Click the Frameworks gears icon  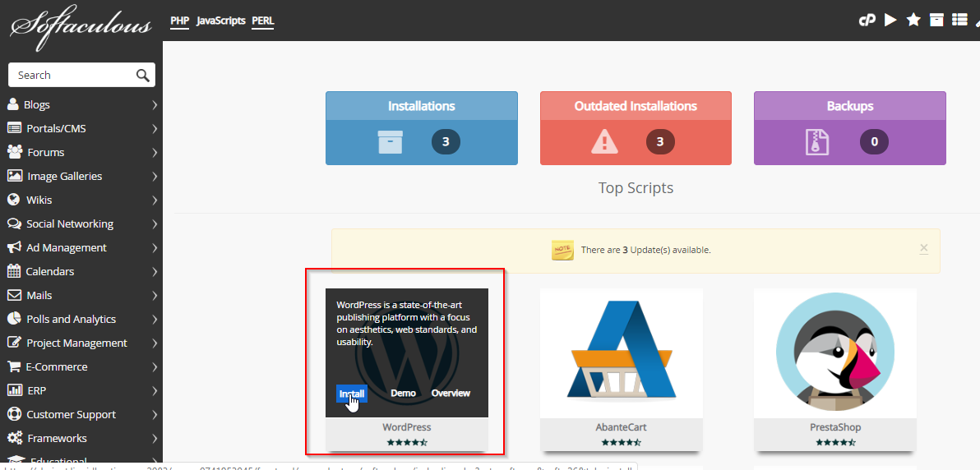[15, 437]
